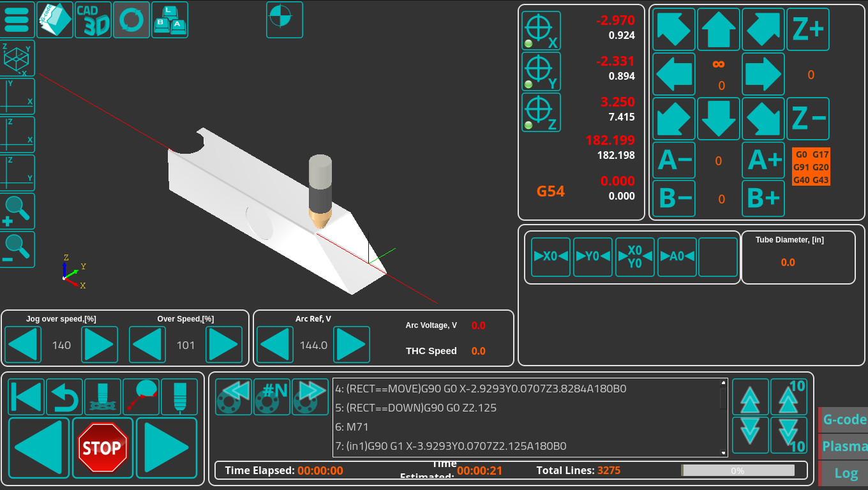Switch to the Plasma tab
Viewport: 868px width, 490px height.
click(844, 446)
